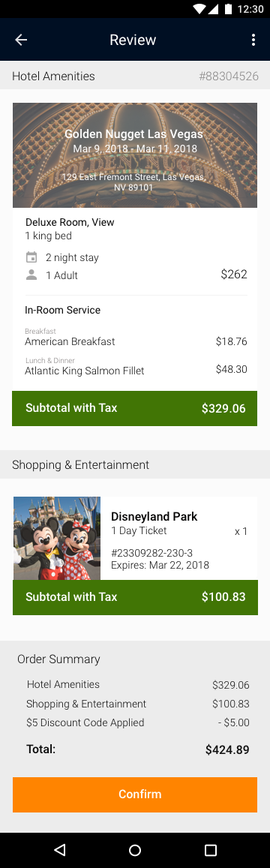Tap the person icon beside 1 Adult
This screenshot has height=868, width=270.
coord(32,275)
